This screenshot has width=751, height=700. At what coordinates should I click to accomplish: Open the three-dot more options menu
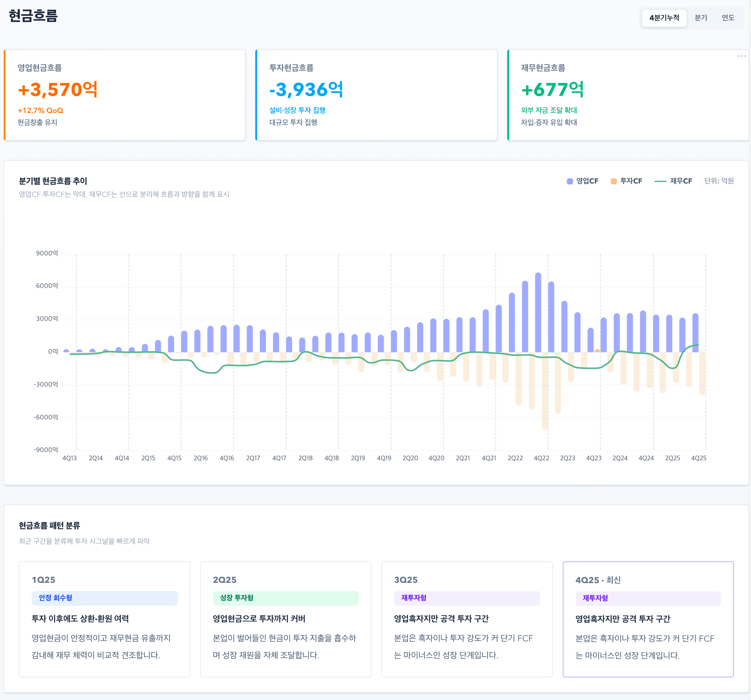[741, 56]
